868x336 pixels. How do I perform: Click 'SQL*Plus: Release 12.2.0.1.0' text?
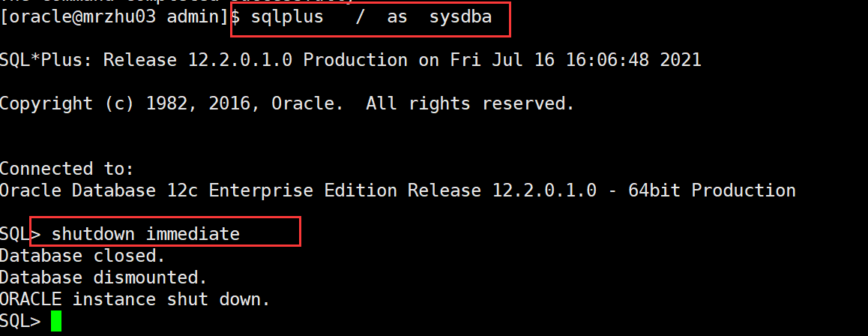[x=146, y=60]
